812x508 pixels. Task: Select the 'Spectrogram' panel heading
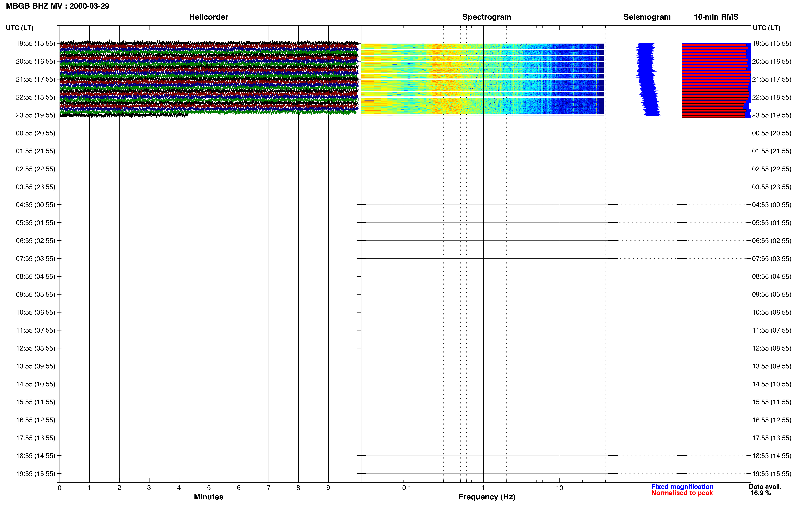coord(487,17)
